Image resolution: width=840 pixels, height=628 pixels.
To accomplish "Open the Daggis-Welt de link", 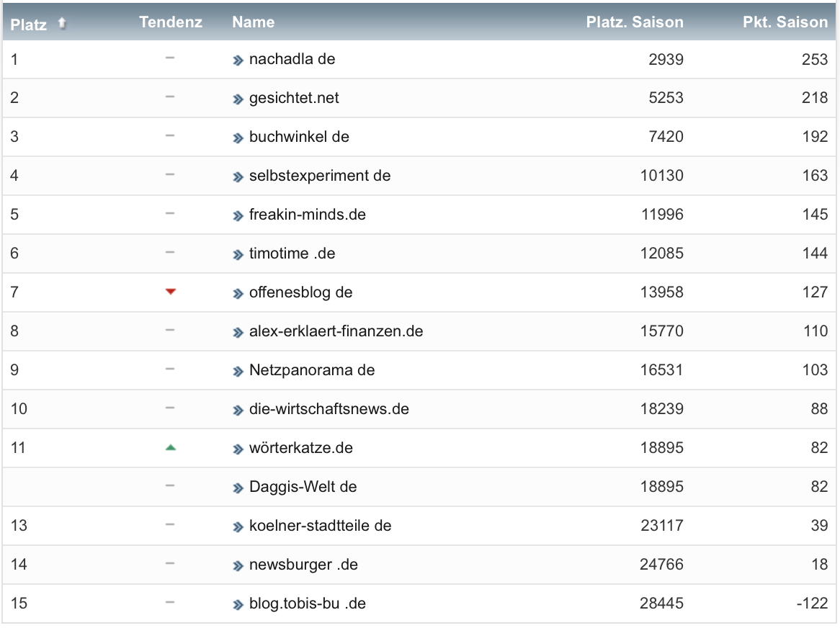I will [x=303, y=487].
